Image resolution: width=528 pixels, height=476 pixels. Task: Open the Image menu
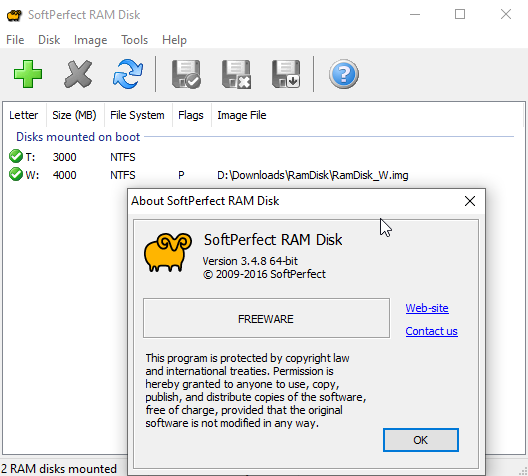(x=91, y=40)
